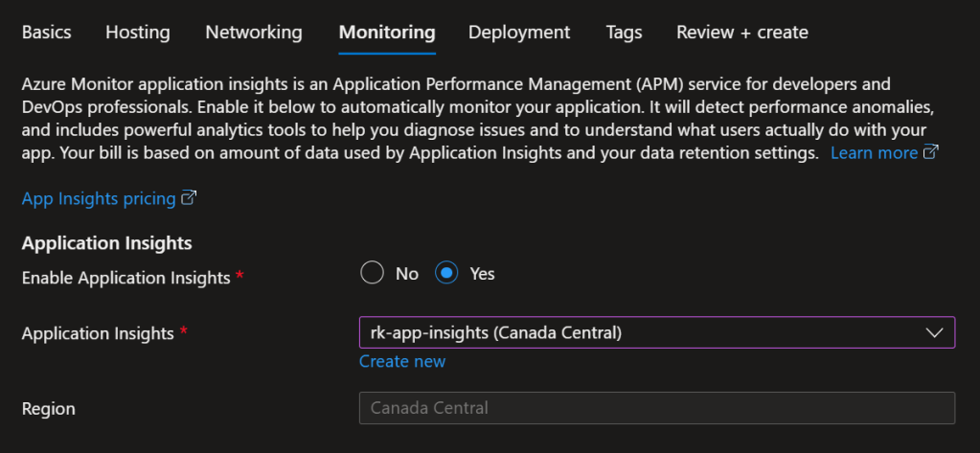Viewport: 980px width, 453px height.
Task: Click the Enable Application Insights field label
Action: click(x=125, y=278)
